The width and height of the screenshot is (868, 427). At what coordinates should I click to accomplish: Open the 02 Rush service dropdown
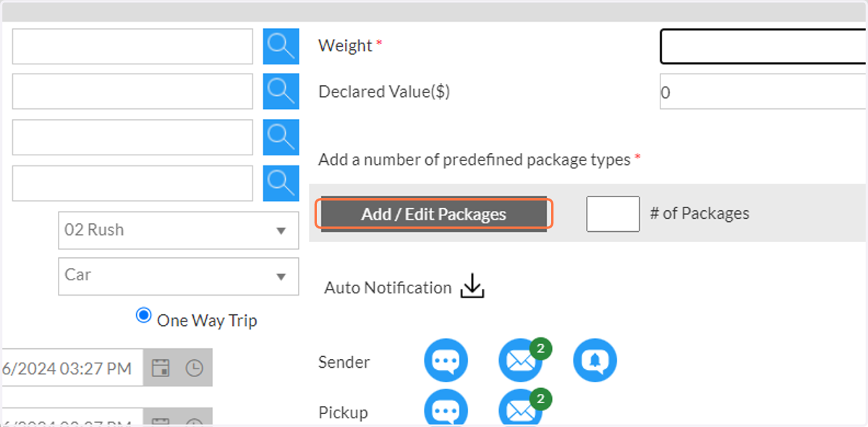click(x=179, y=230)
